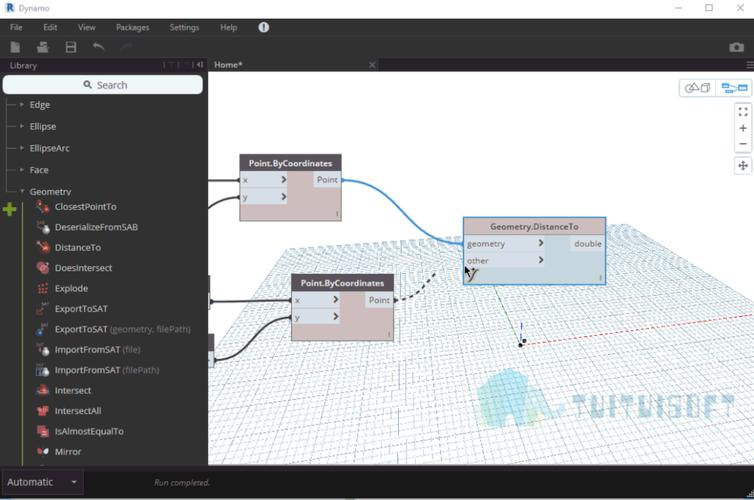
Task: Collapse the Library panel
Action: [x=200, y=65]
